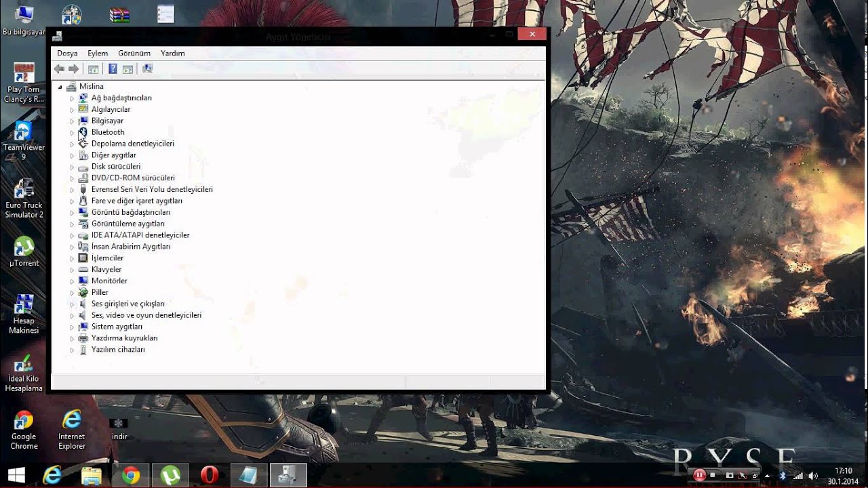Click the Back arrow in Device Manager toolbar
The height and width of the screenshot is (488, 868).
tap(59, 69)
